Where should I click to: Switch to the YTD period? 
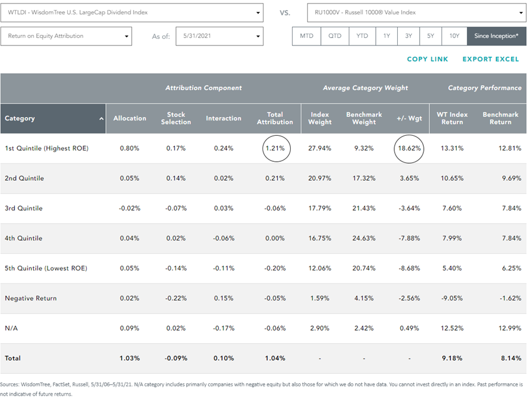[362, 36]
